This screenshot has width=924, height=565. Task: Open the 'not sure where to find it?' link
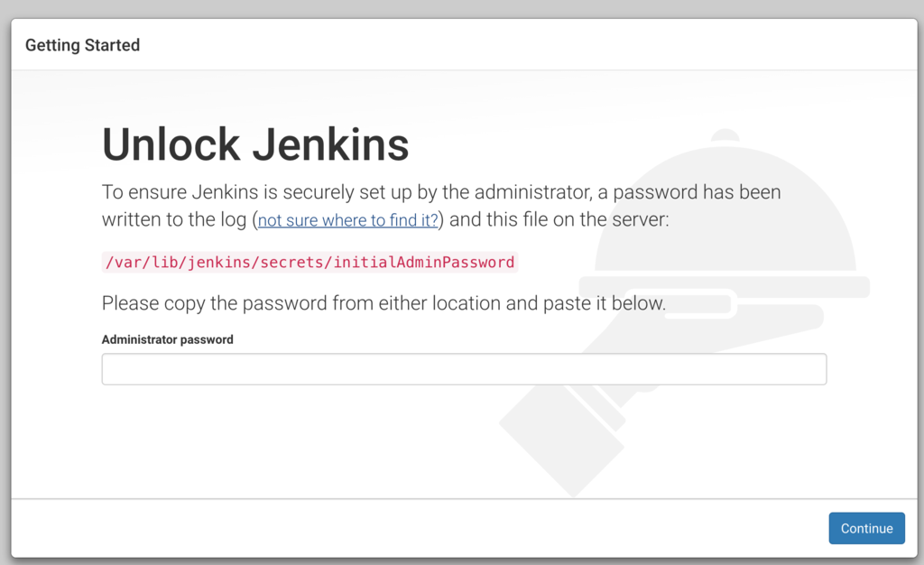[x=347, y=219]
